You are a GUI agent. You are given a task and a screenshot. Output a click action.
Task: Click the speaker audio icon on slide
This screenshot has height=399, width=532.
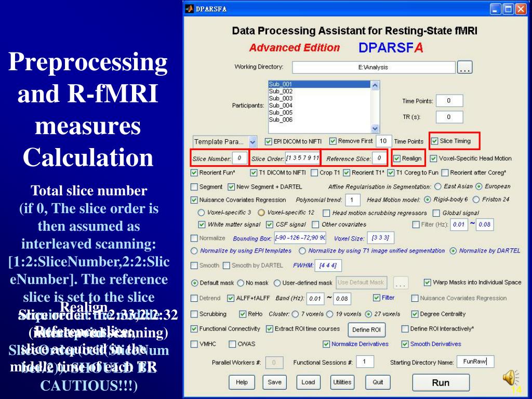pyautogui.click(x=511, y=378)
